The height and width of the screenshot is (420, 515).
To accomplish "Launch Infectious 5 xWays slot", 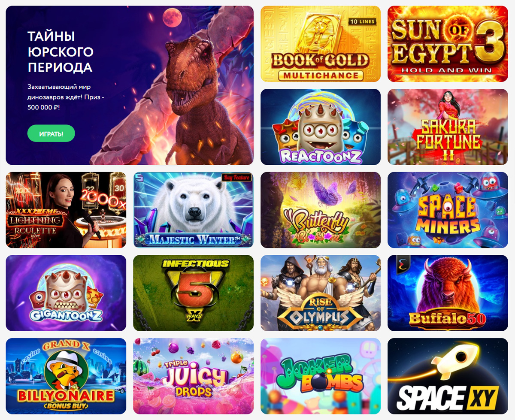I will tap(194, 293).
